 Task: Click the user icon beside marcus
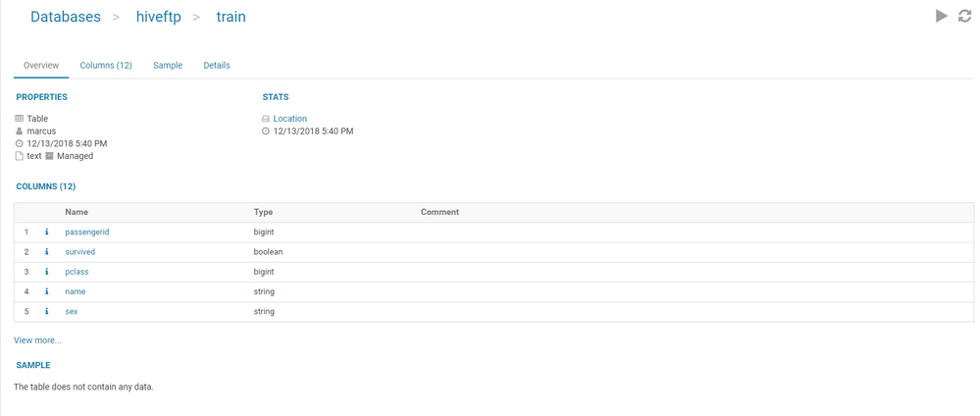click(x=20, y=131)
